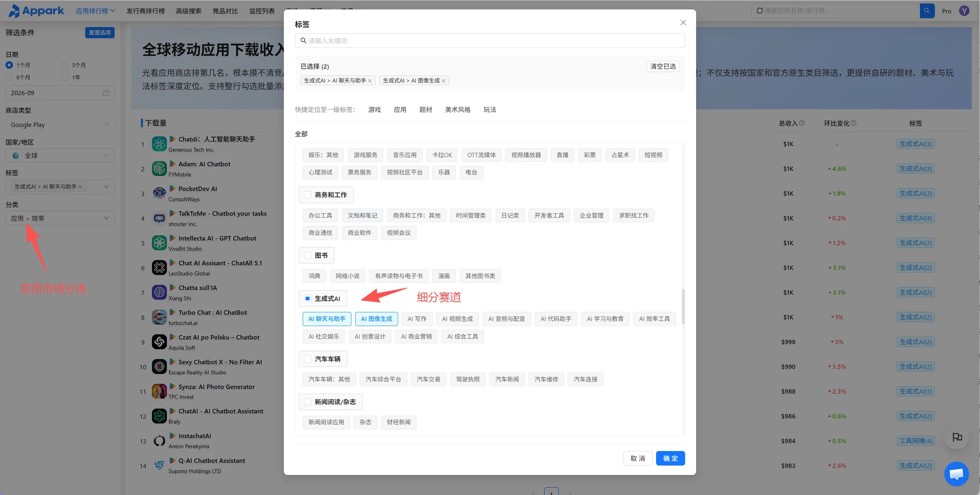Open 竞品对比 in top navigation
The width and height of the screenshot is (980, 495).
coord(225,11)
